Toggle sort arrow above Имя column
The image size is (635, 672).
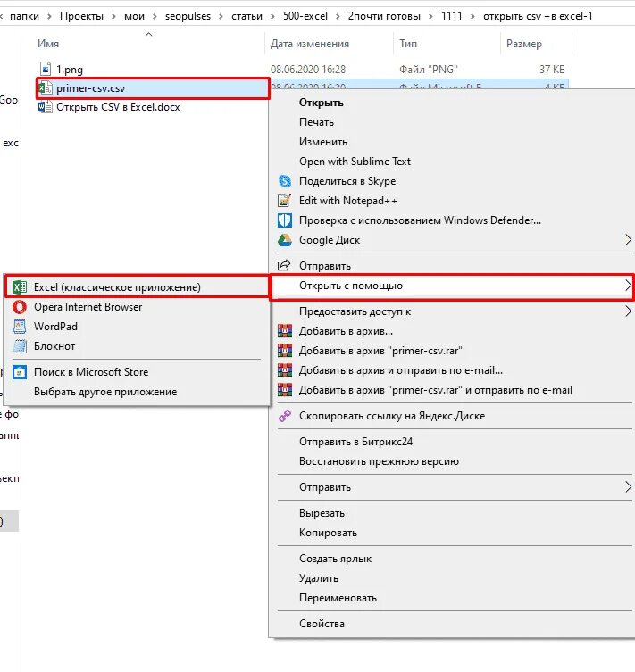149,34
